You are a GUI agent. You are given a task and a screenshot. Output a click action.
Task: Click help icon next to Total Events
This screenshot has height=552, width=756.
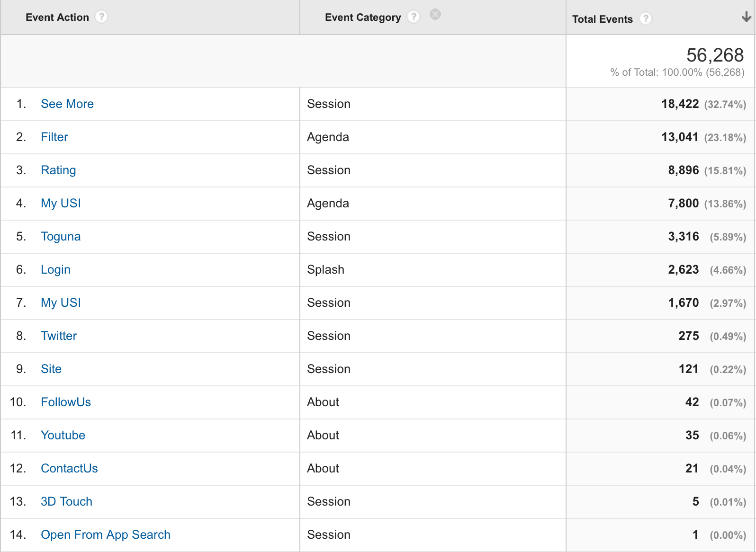[x=645, y=19]
